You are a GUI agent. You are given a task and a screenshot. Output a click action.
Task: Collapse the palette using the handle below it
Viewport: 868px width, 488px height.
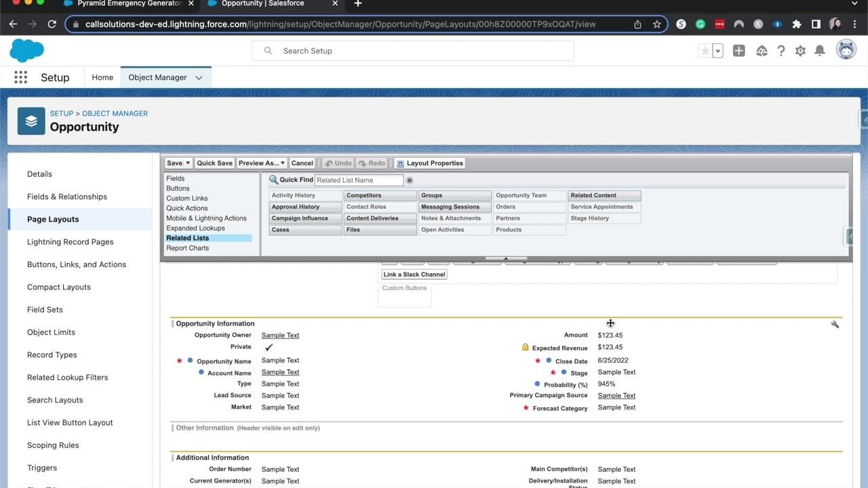coord(505,258)
